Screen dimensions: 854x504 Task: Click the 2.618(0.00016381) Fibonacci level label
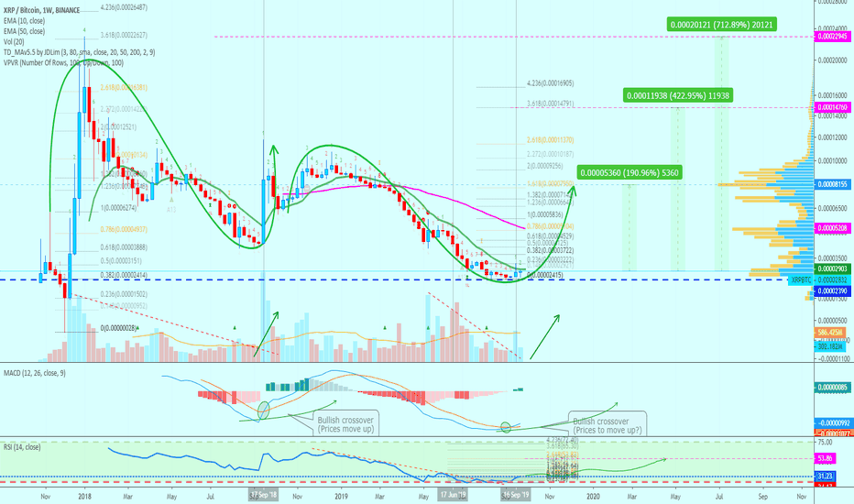(124, 87)
